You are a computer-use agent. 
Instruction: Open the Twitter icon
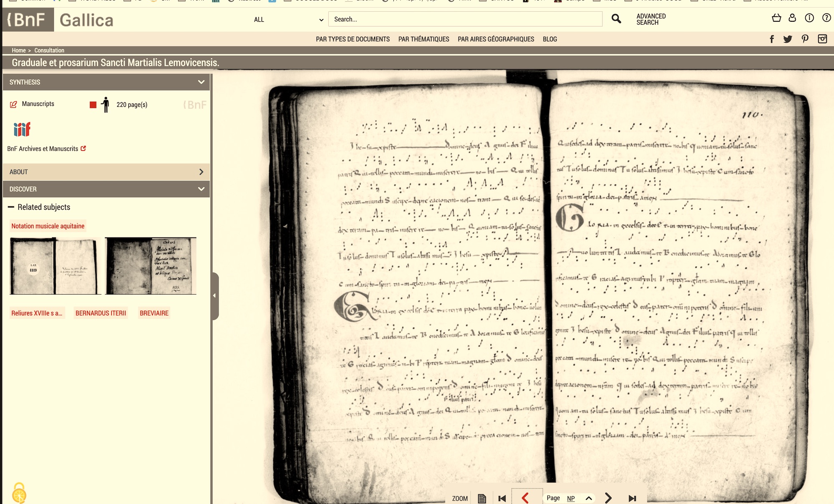tap(788, 39)
